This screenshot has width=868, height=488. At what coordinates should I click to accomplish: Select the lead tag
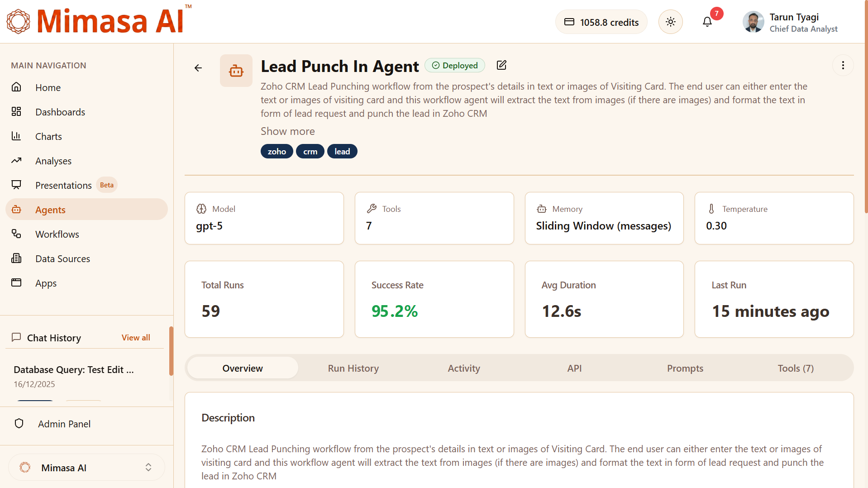point(342,152)
